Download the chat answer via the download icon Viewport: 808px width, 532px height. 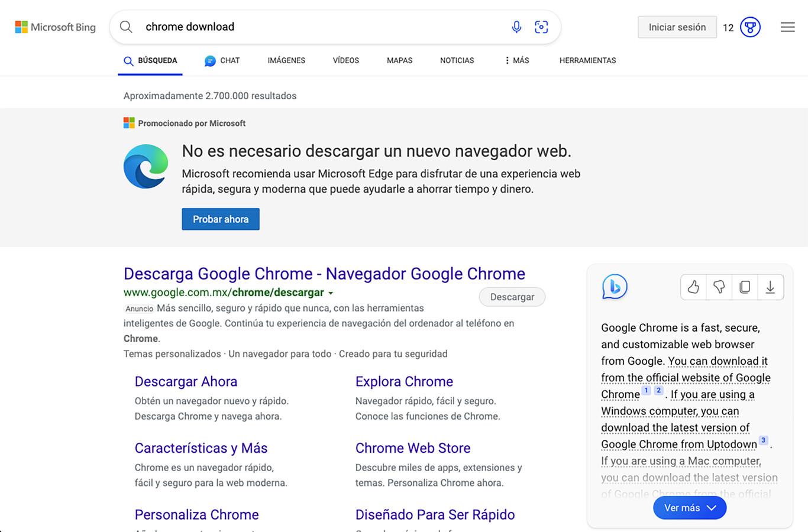pyautogui.click(x=771, y=287)
